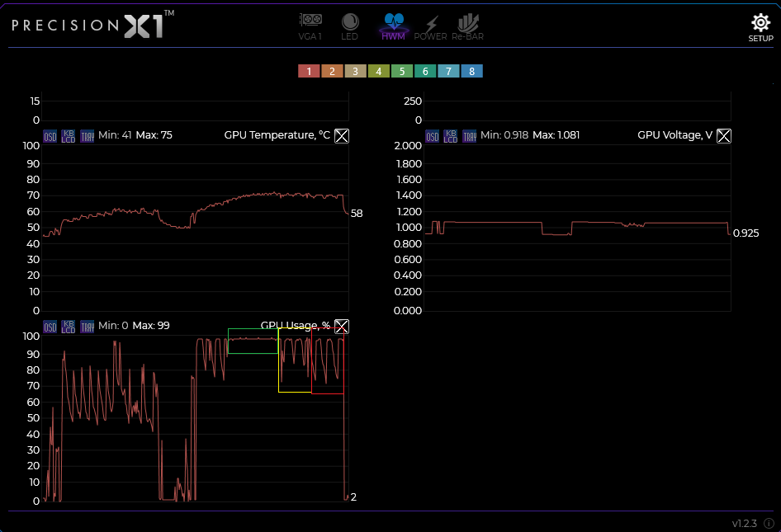
Task: Select red profile slot 1
Action: 309,71
